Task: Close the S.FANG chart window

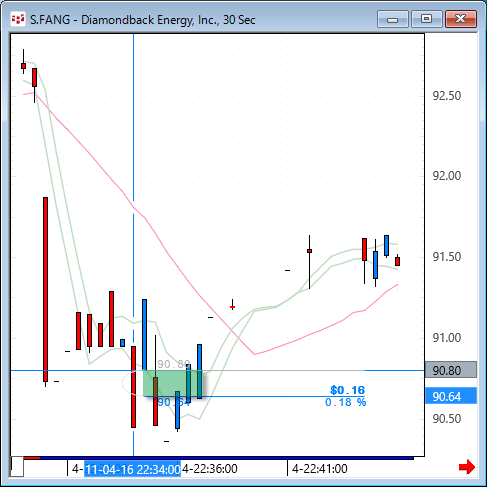Action: [x=461, y=19]
